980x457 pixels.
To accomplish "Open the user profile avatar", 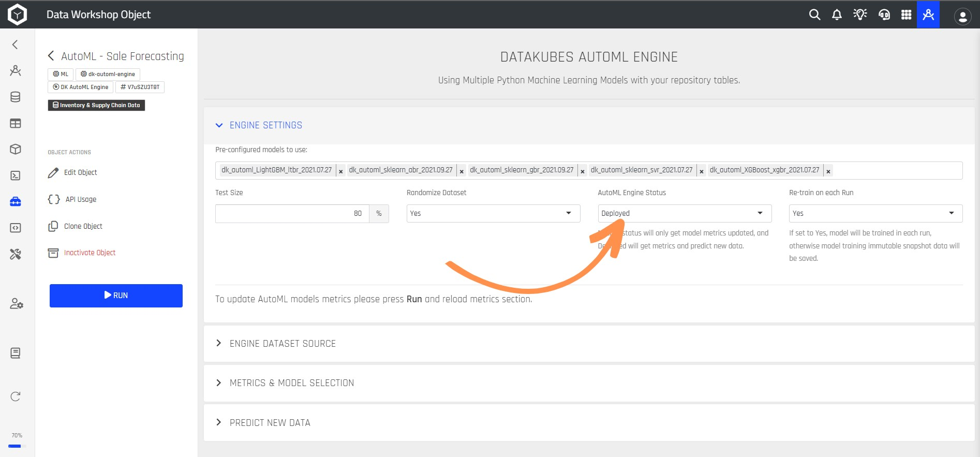I will [962, 17].
